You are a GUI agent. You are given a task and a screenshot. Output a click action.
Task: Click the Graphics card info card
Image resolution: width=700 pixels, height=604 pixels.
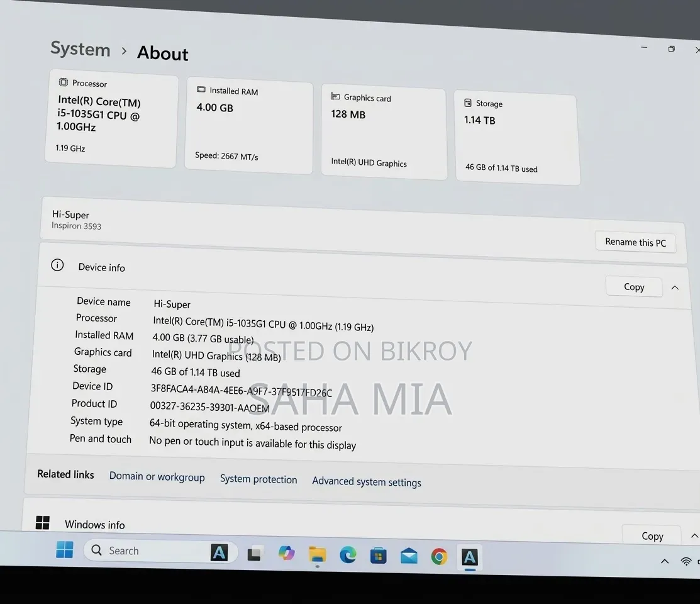[384, 131]
